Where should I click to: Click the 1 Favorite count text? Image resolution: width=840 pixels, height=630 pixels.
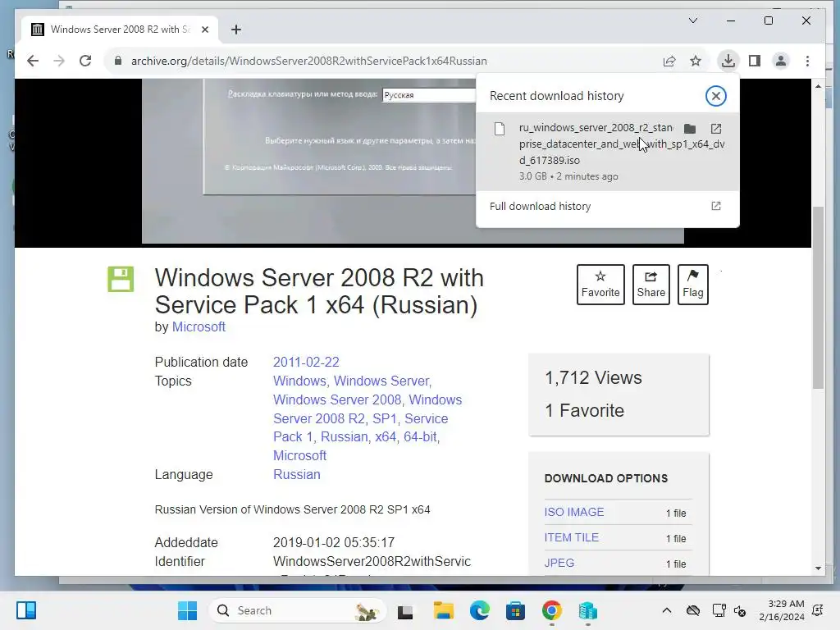pos(584,411)
